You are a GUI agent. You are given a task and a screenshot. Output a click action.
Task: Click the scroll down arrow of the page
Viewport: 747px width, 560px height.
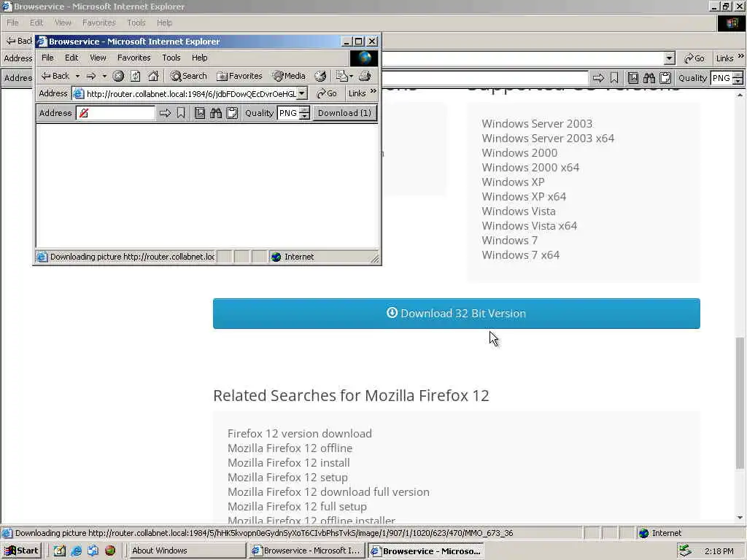point(740,518)
